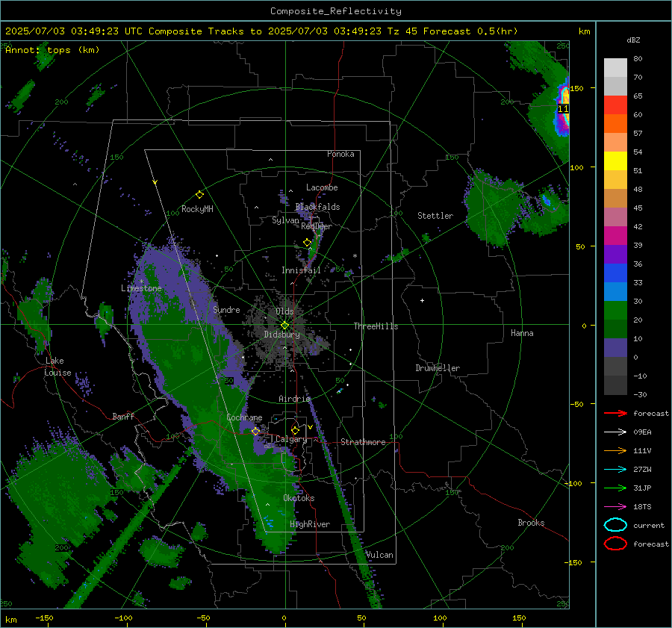Click the 'Annot: tops (km)' annotation label
Screen dimensions: 672x628
click(x=52, y=50)
